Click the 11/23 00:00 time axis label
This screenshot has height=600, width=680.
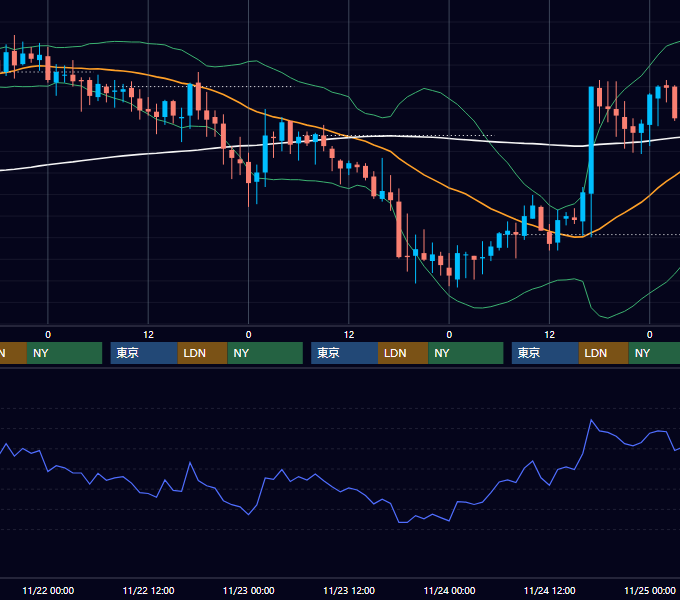pos(248,590)
